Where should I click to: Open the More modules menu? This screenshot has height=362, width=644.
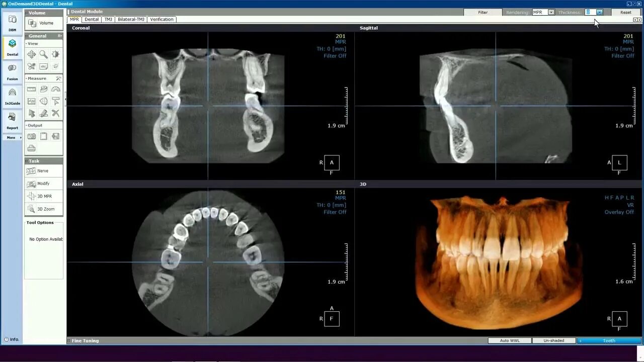pos(12,137)
